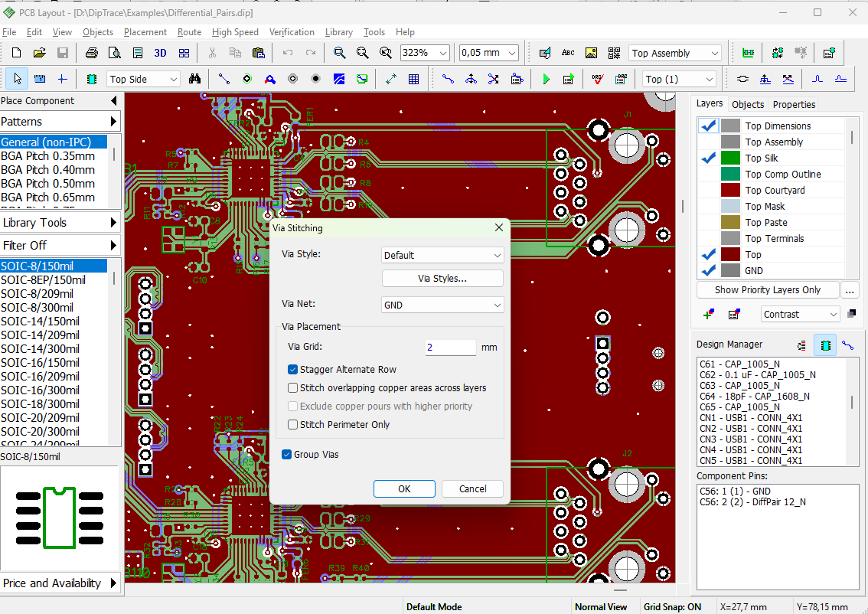Open the Route menu
Screen dimensions: 868x614
pos(189,32)
